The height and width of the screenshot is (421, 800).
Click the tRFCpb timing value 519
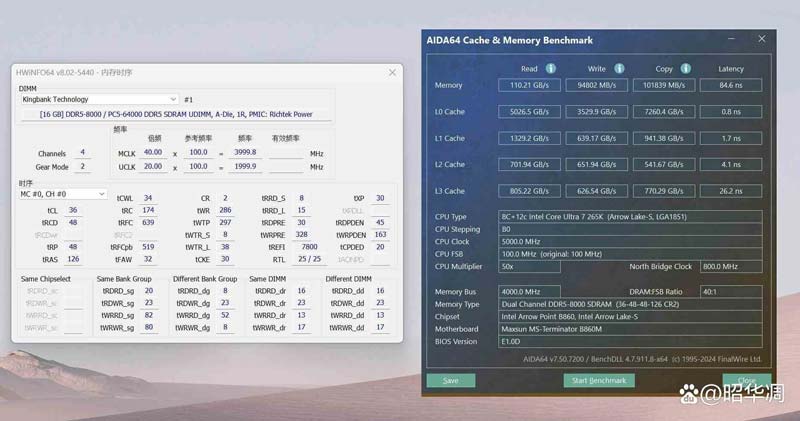pos(148,247)
